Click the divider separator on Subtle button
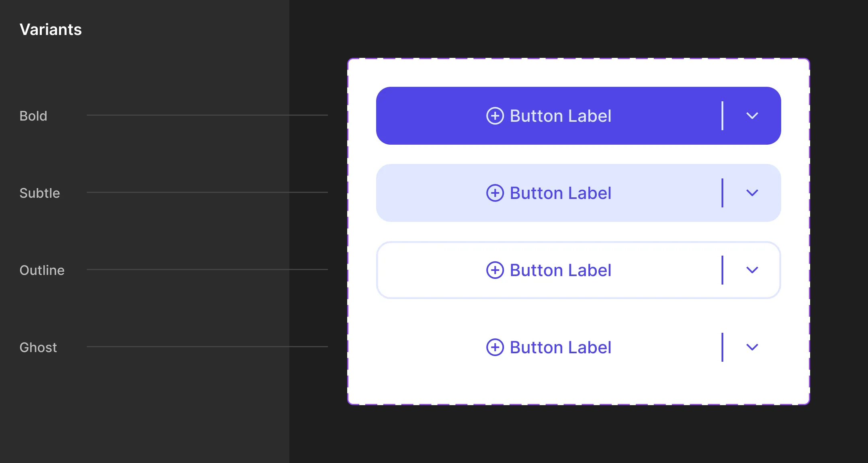The image size is (868, 463). click(x=723, y=193)
